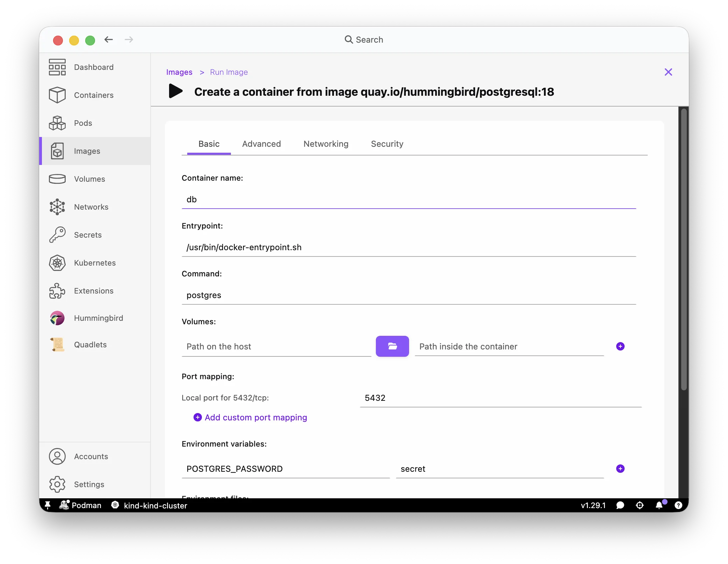
Task: Open Containers cube icon in sidebar
Action: (x=57, y=95)
